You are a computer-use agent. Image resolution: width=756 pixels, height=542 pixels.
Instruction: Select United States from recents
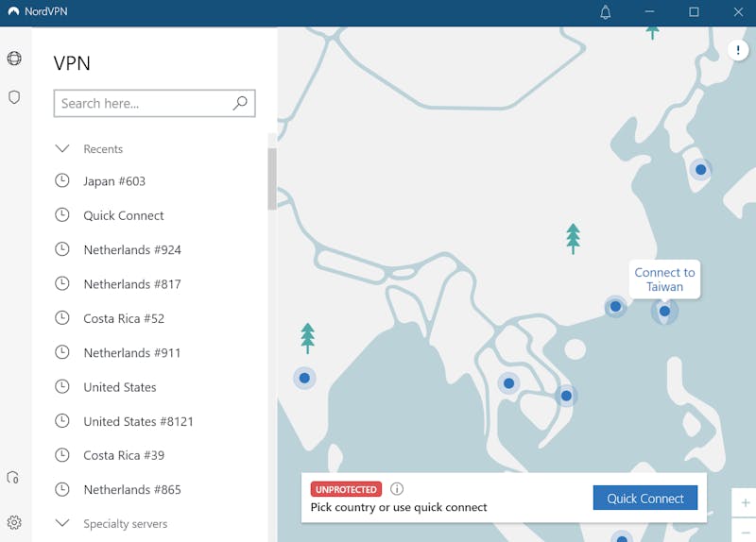pyautogui.click(x=120, y=387)
